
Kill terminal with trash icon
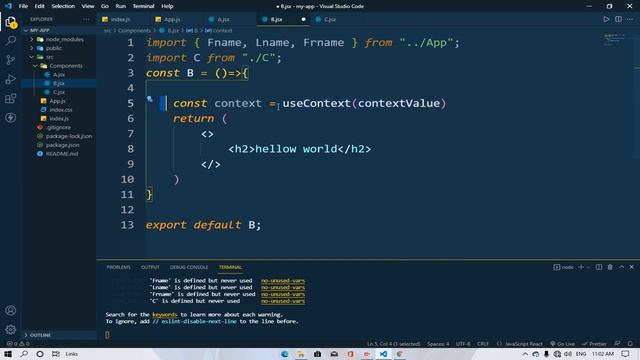tap(610, 267)
